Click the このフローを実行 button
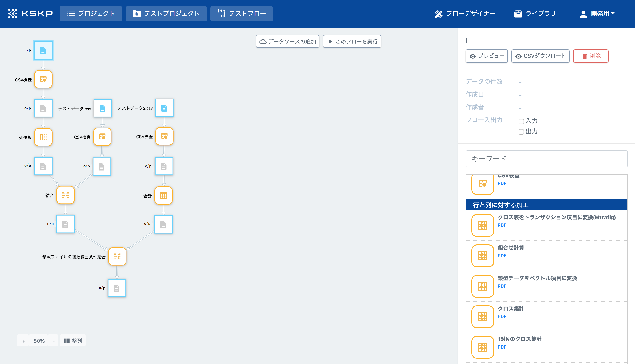 pos(352,41)
